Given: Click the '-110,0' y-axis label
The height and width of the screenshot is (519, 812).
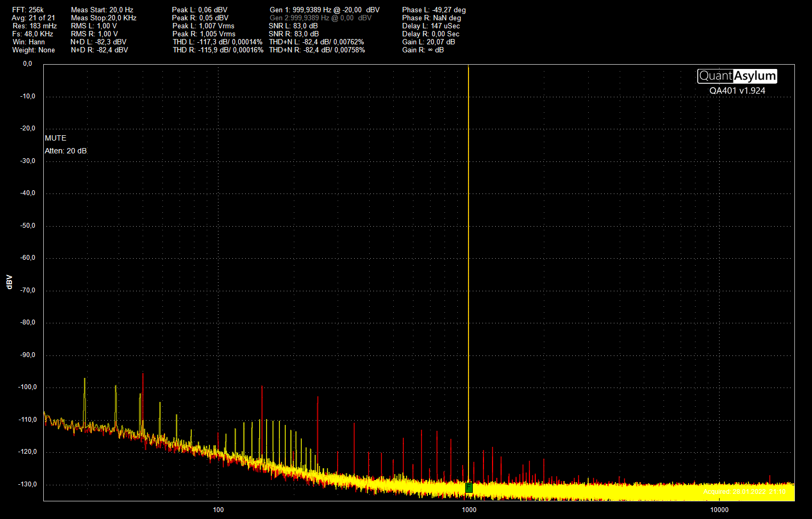Looking at the screenshot, I should click(x=28, y=420).
